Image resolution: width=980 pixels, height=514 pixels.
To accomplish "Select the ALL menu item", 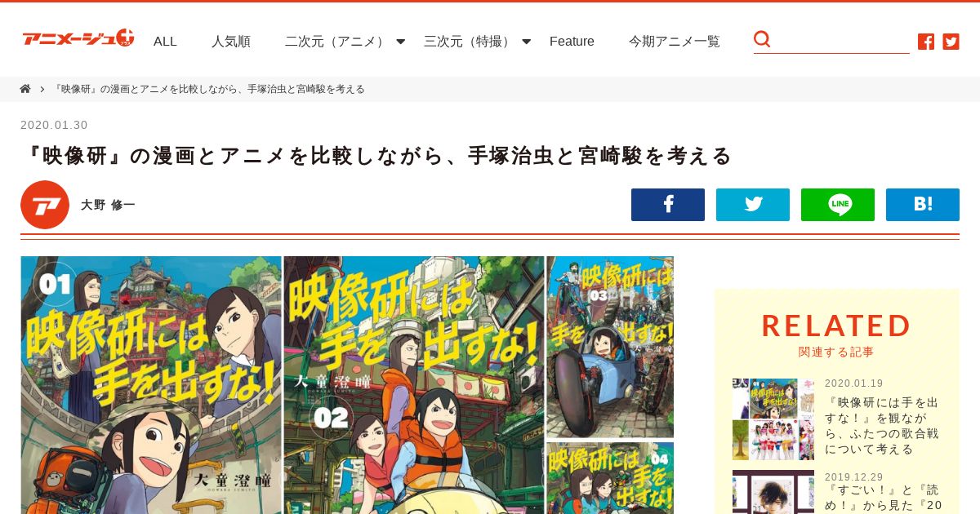I will (165, 42).
